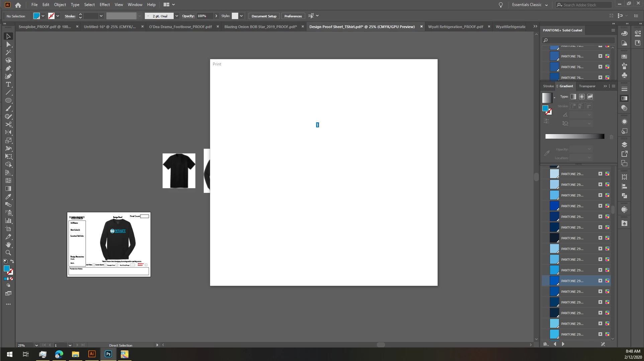Select the Zoom tool

pos(8,253)
